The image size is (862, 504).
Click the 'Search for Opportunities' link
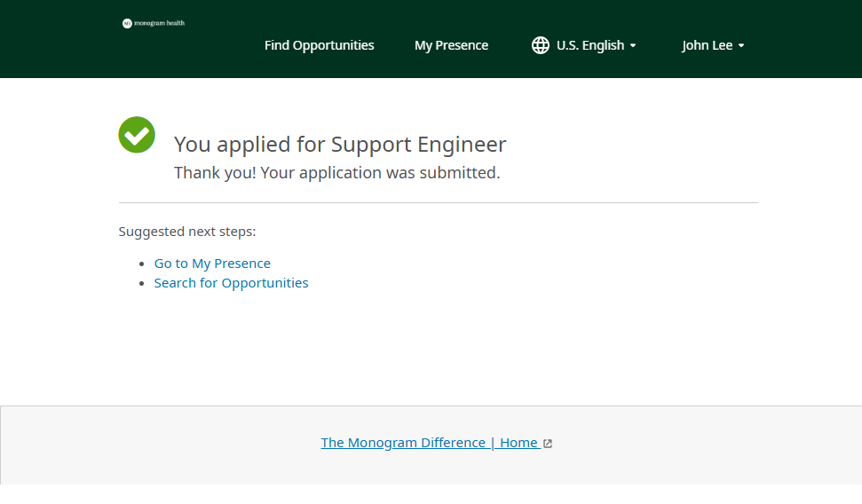[x=231, y=283]
